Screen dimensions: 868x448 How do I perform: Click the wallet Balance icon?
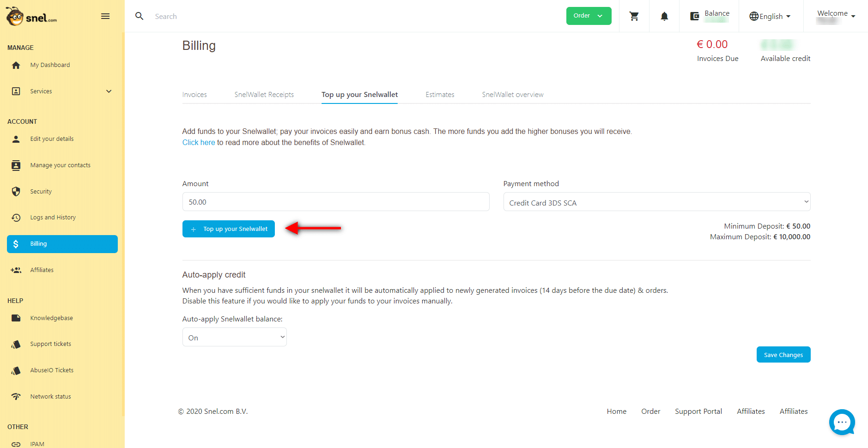(694, 16)
